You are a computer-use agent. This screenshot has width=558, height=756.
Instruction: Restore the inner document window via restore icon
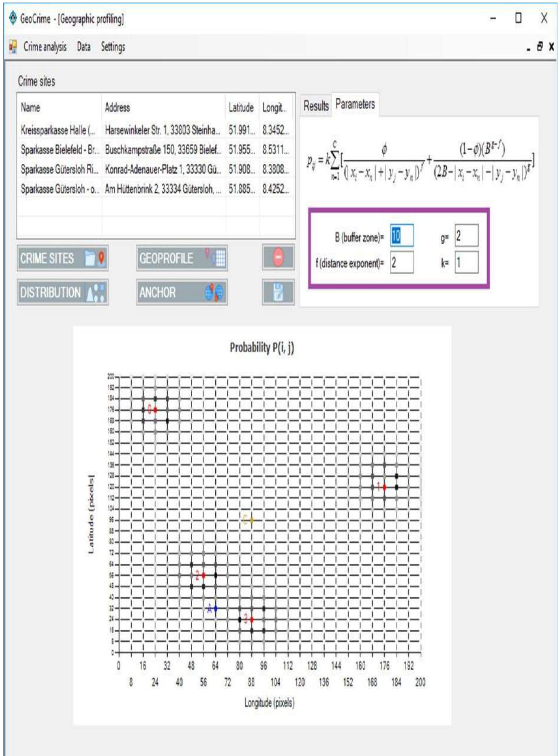point(540,46)
